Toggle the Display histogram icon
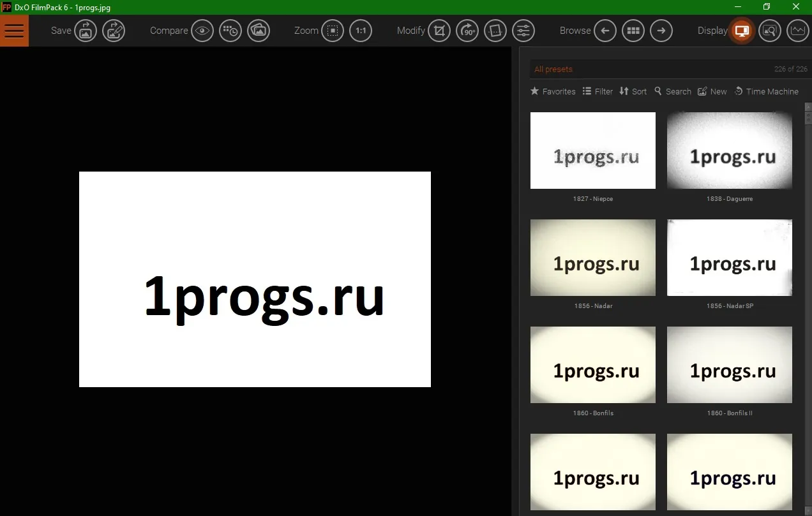The width and height of the screenshot is (812, 516). point(798,31)
